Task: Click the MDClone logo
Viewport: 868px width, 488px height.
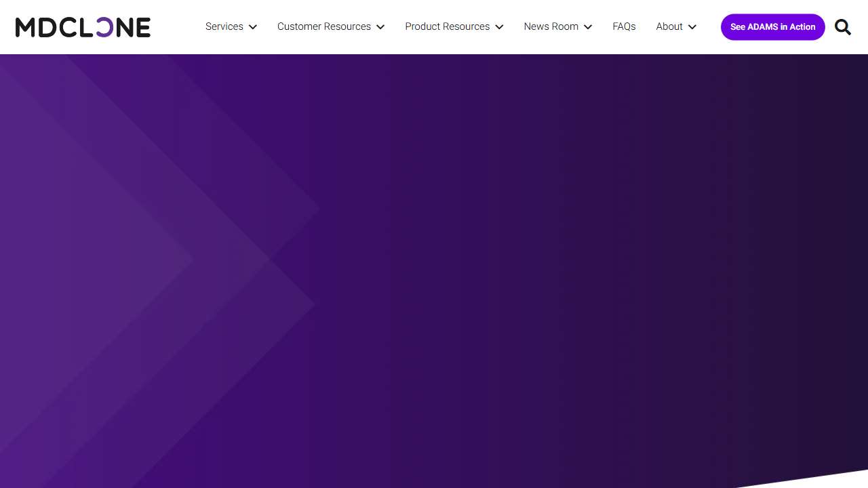Action: pos(83,27)
